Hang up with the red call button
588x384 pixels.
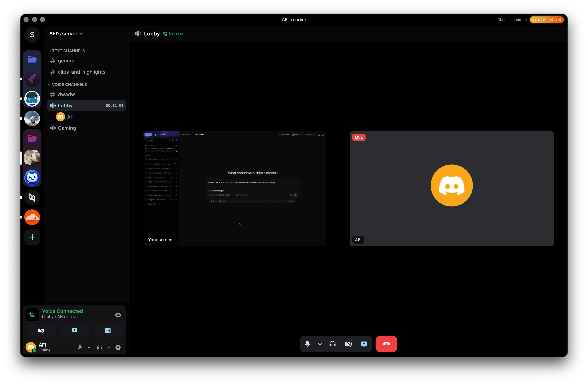pos(386,344)
